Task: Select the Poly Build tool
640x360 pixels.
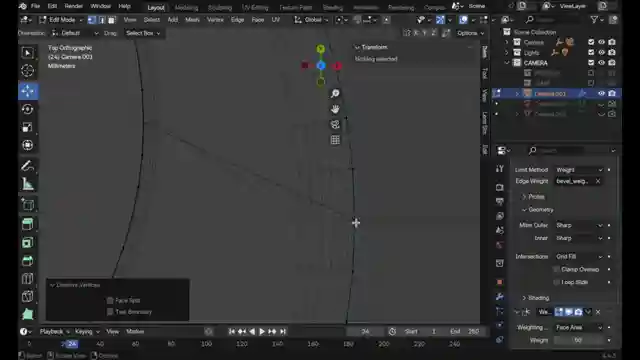Action: point(27,315)
